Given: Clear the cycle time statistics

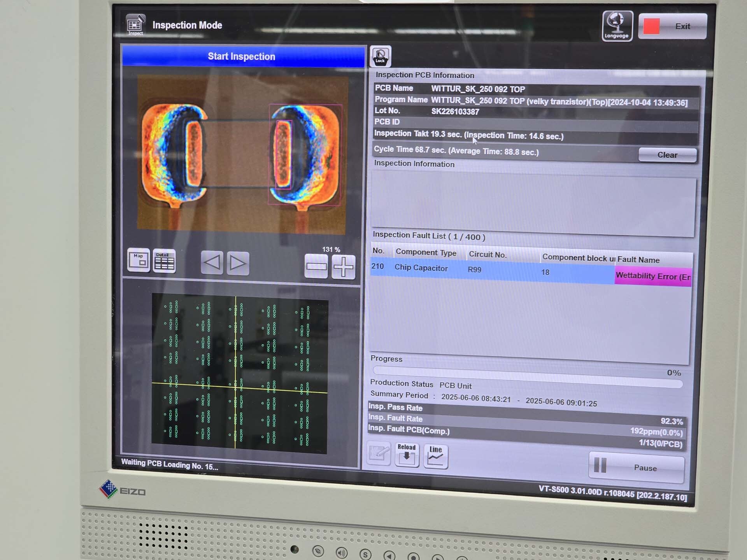Looking at the screenshot, I should [667, 155].
